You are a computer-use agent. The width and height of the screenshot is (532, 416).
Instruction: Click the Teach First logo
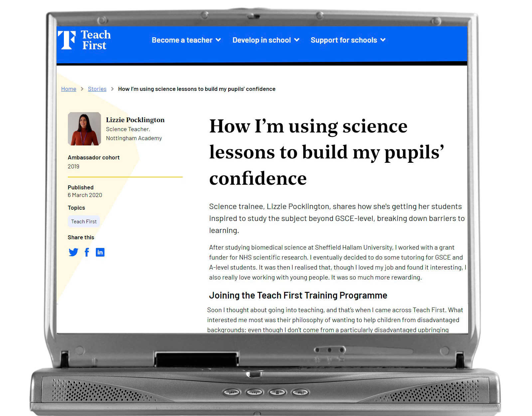point(84,40)
